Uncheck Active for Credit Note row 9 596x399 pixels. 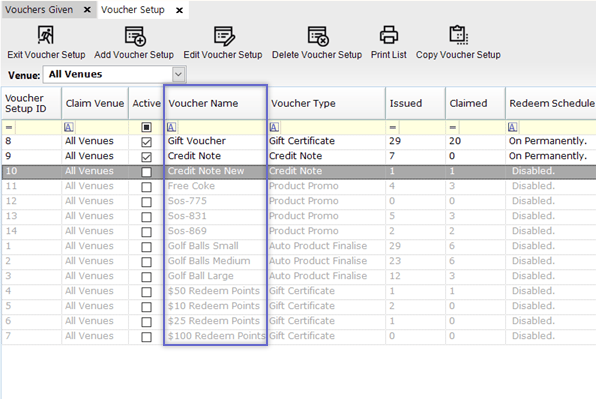coord(146,157)
